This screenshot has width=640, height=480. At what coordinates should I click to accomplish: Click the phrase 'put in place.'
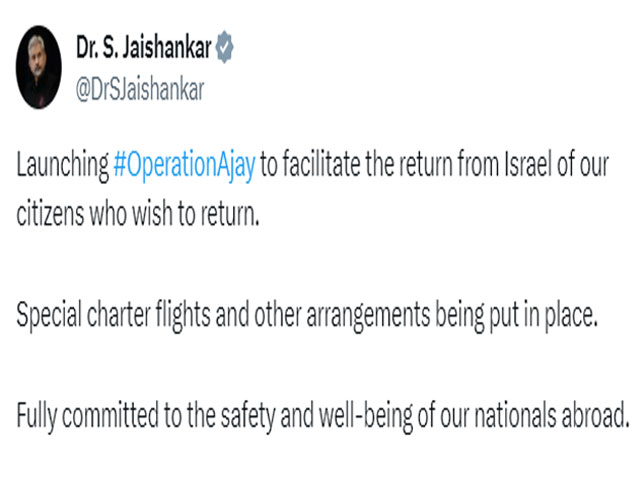pos(544,316)
